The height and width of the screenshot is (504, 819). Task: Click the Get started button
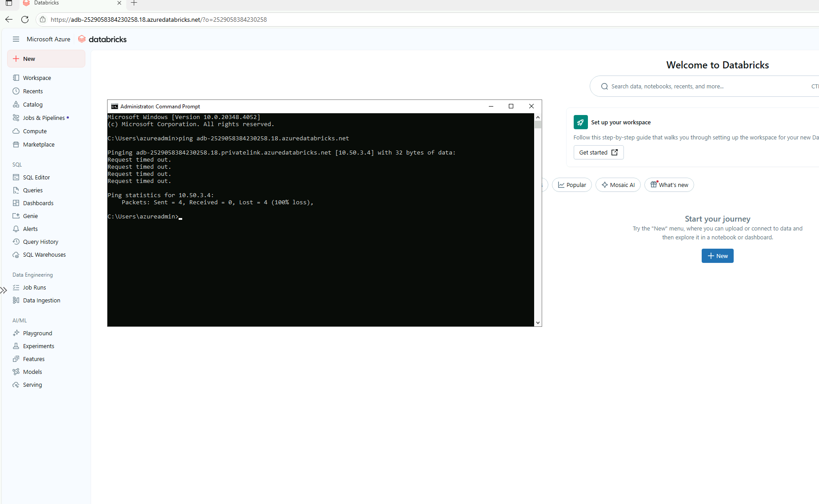coord(598,152)
